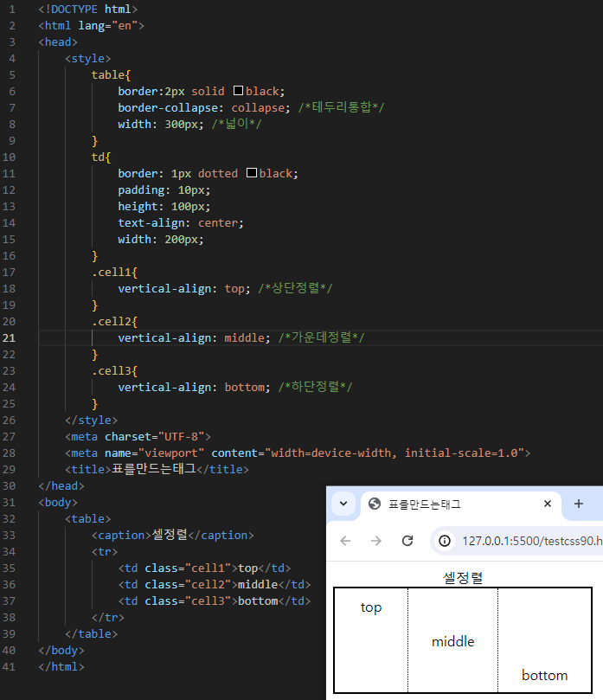
Task: Click the td class="cell2" code line
Action: [x=215, y=584]
